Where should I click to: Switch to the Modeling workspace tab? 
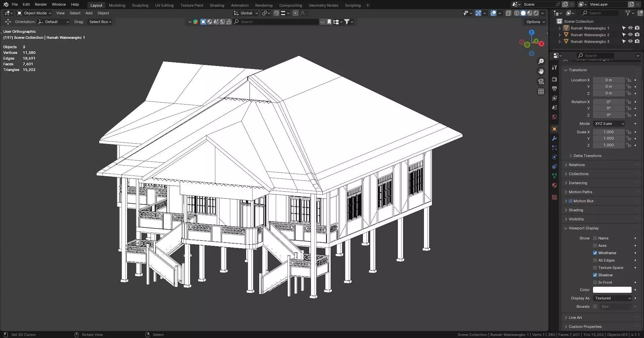pyautogui.click(x=117, y=5)
